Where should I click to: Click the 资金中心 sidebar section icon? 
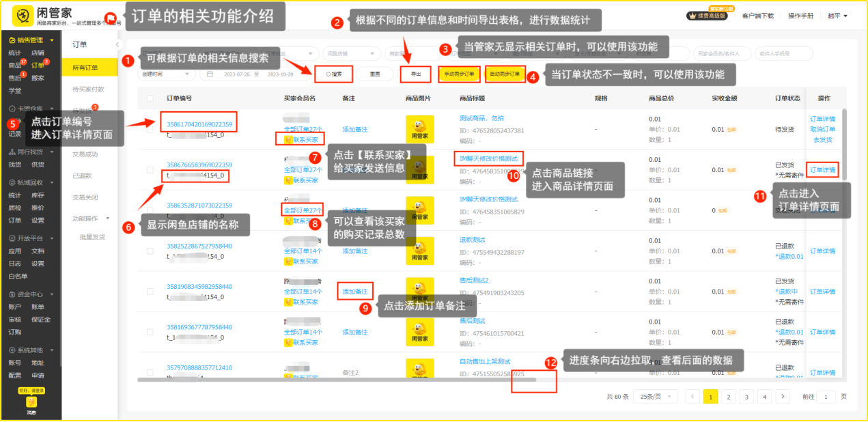click(12, 294)
